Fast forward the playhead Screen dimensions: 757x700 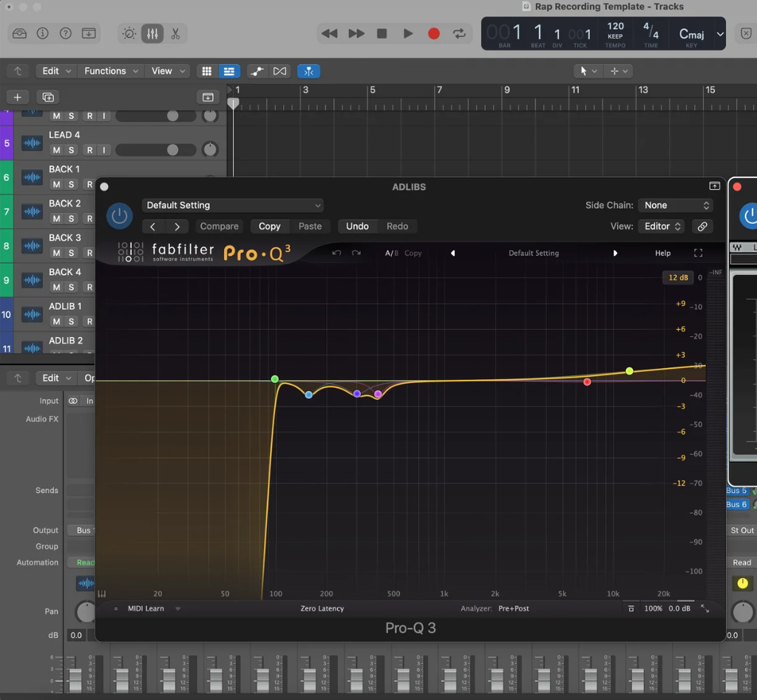pos(356,33)
